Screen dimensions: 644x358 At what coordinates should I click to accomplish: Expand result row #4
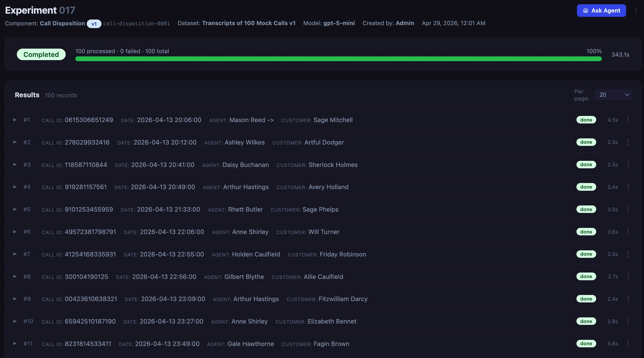pos(15,187)
